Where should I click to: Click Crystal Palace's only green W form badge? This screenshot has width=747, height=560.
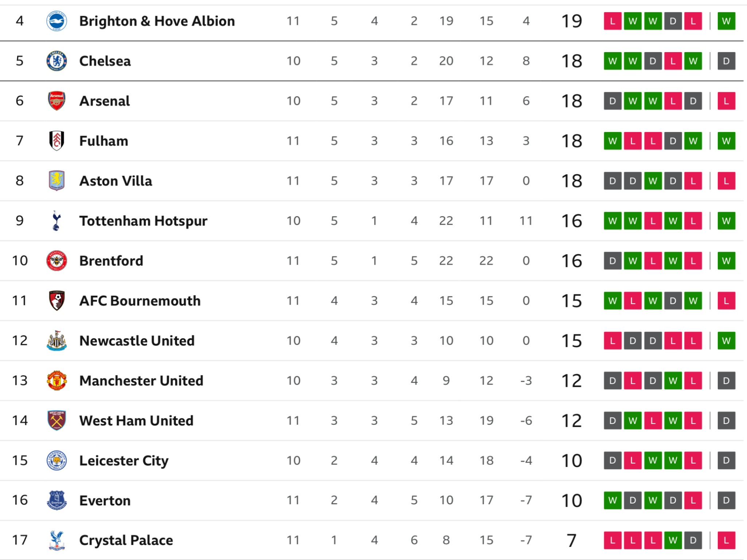[673, 540]
